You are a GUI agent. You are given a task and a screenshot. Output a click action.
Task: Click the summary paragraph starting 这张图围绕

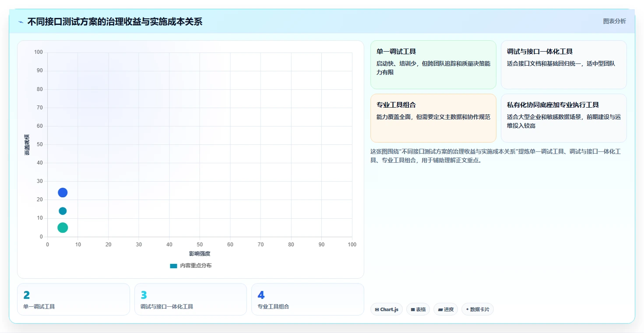[496, 156]
